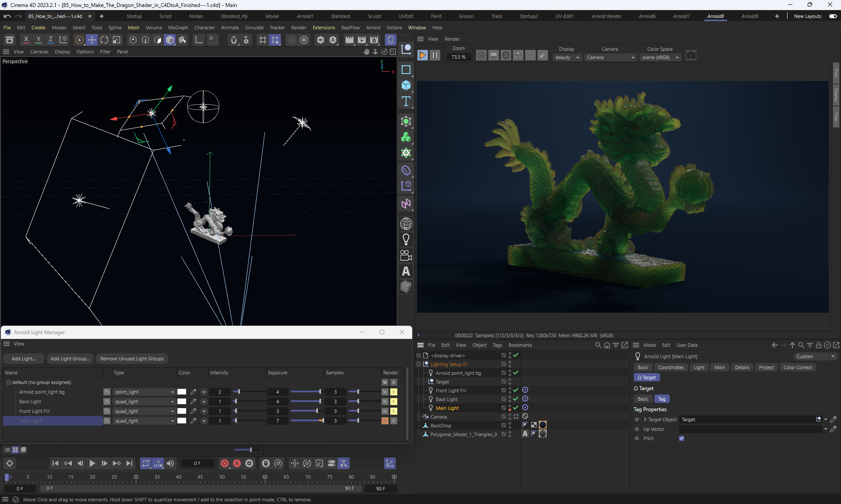The height and width of the screenshot is (504, 841).
Task: Select the Text spline tool icon
Action: (406, 101)
